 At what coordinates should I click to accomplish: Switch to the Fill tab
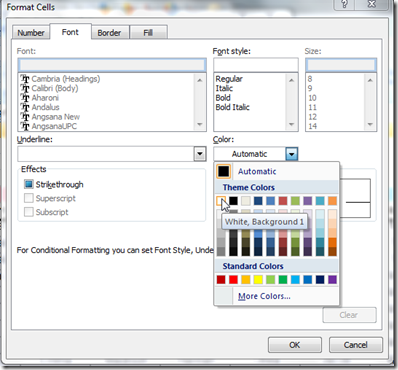148,33
